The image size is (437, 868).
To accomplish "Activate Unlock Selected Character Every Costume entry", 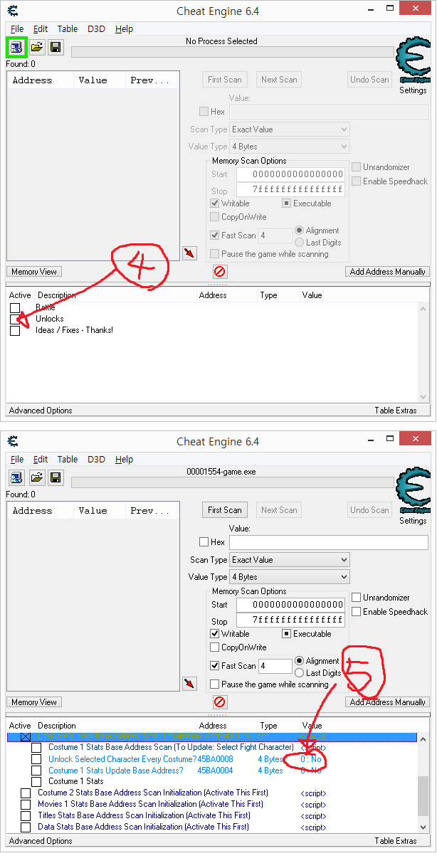I will 36,759.
